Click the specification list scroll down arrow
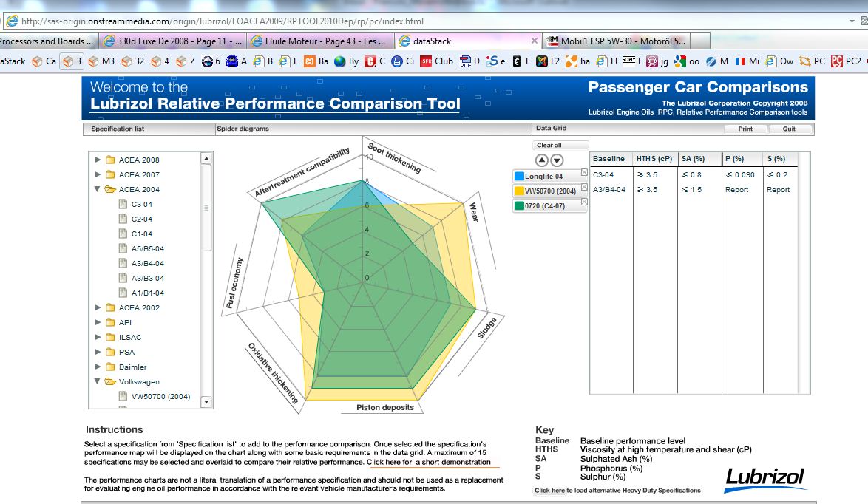The width and height of the screenshot is (868, 504). coord(206,402)
